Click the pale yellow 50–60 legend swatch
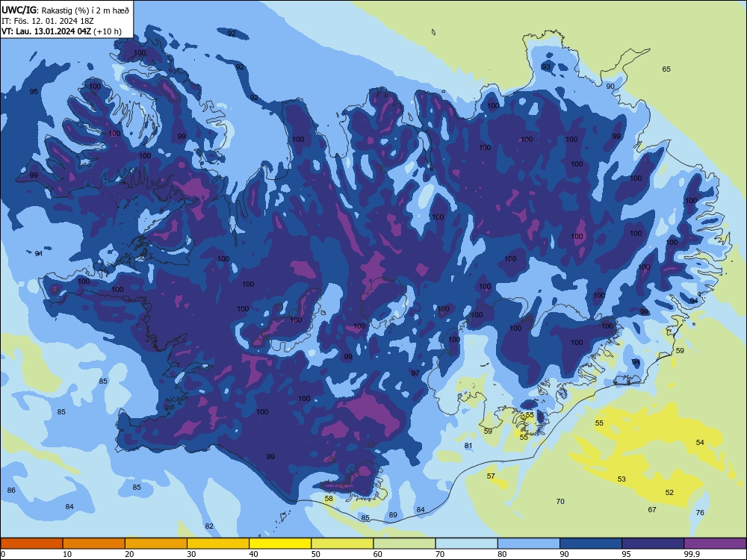 point(342,544)
